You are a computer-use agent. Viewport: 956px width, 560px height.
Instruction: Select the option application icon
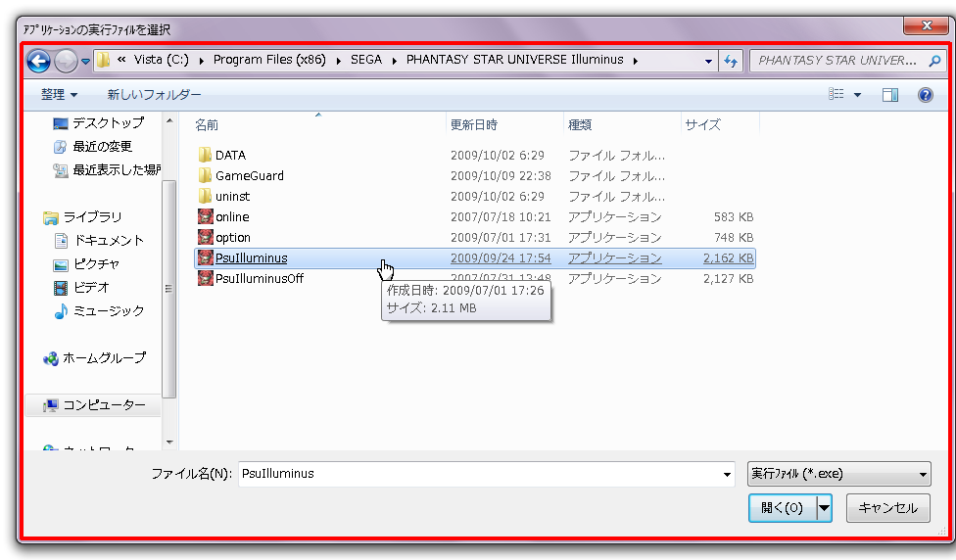pos(206,237)
